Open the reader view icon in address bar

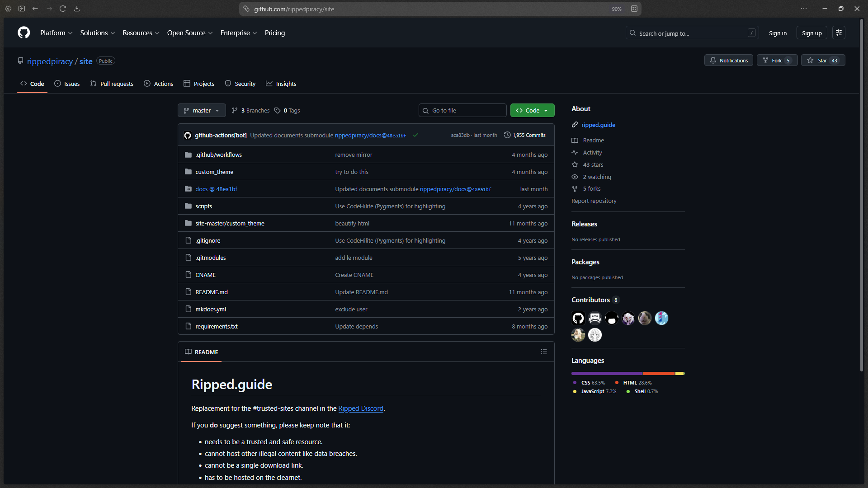tap(634, 9)
